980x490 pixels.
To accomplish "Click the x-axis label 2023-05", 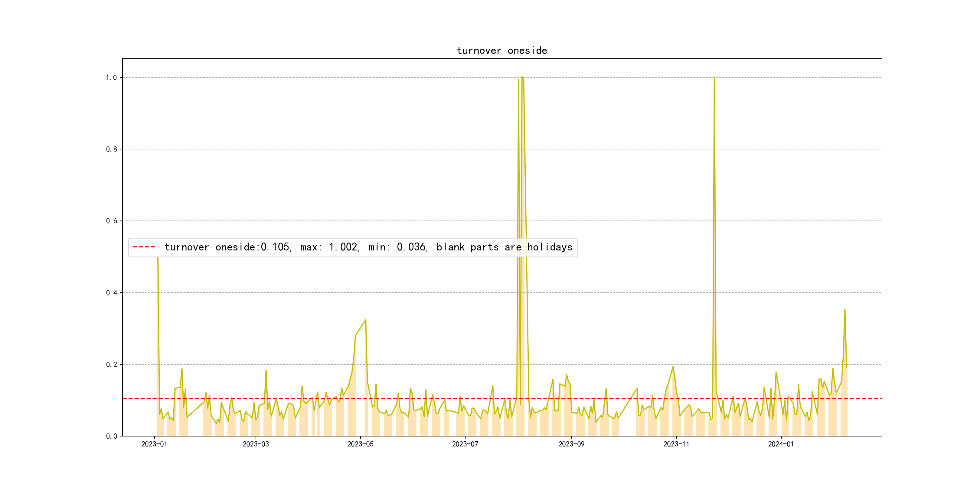I will click(x=360, y=444).
